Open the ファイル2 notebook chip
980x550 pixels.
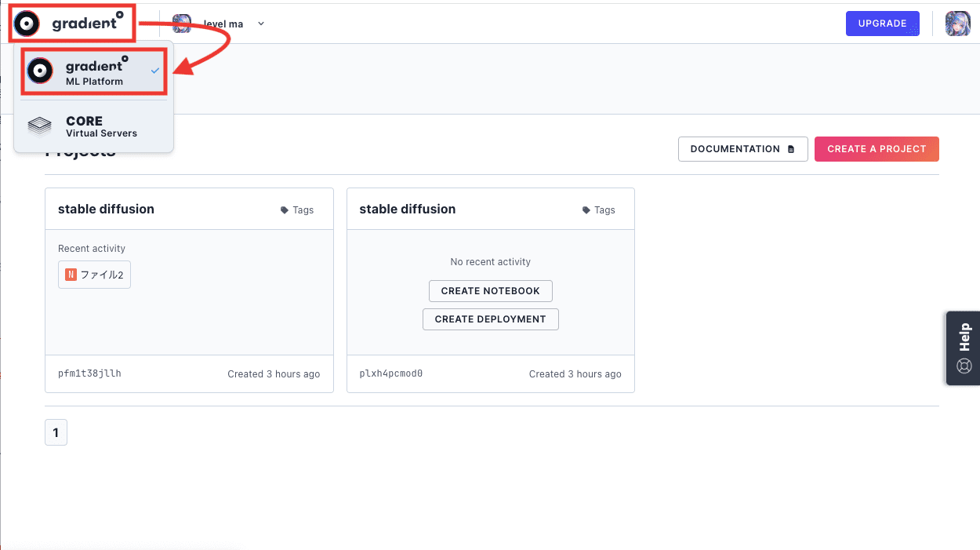coord(95,275)
